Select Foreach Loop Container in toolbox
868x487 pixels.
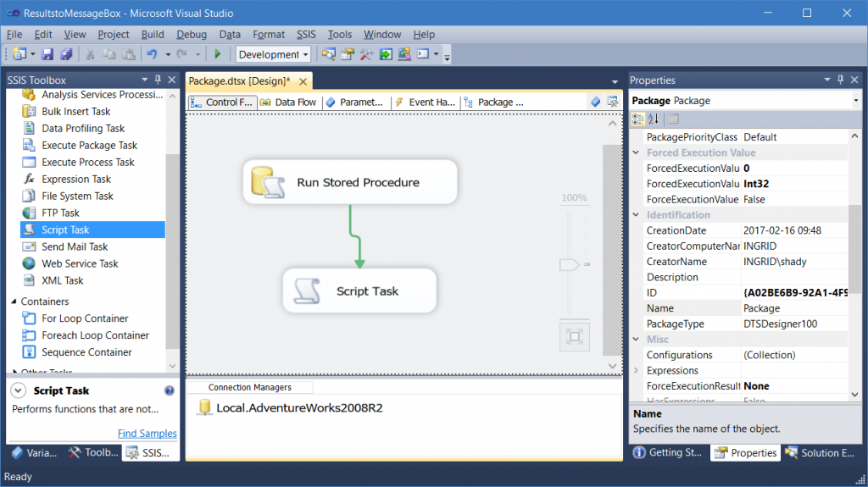coord(95,335)
